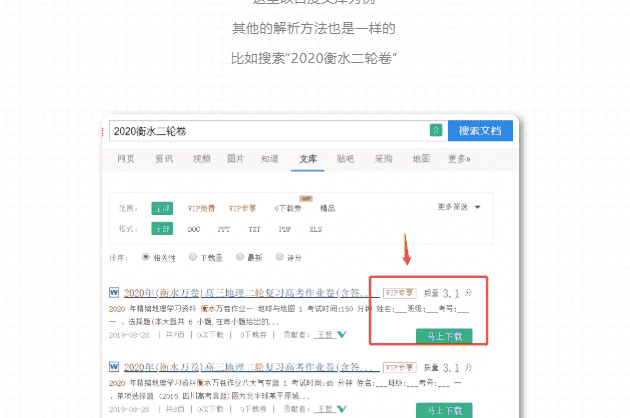Open the 采购 tab

(383, 159)
